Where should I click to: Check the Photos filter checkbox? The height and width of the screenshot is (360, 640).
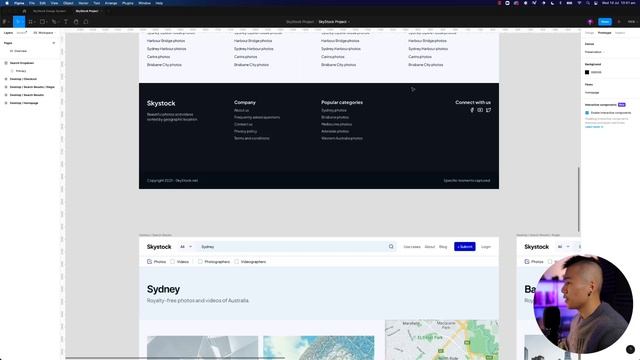pos(149,262)
